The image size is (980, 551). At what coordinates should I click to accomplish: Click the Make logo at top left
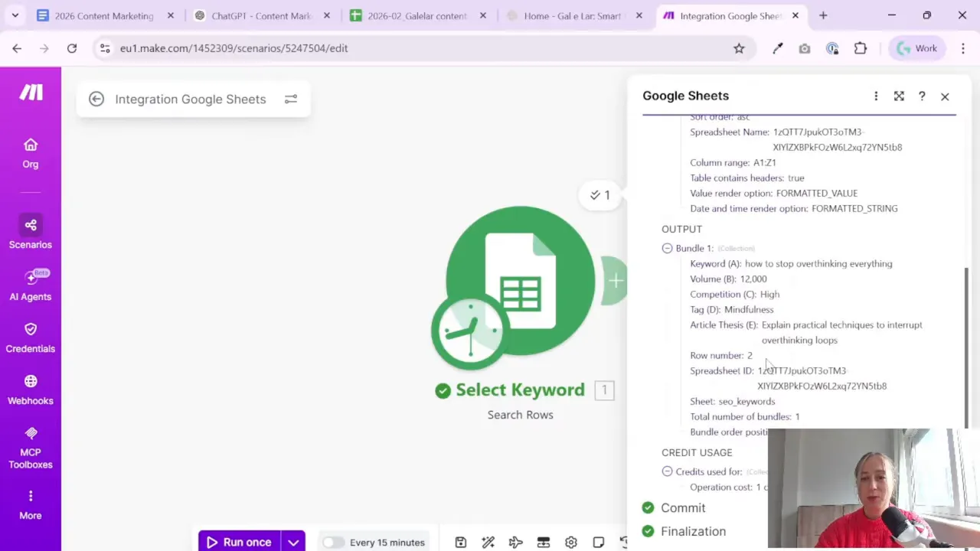[x=31, y=93]
